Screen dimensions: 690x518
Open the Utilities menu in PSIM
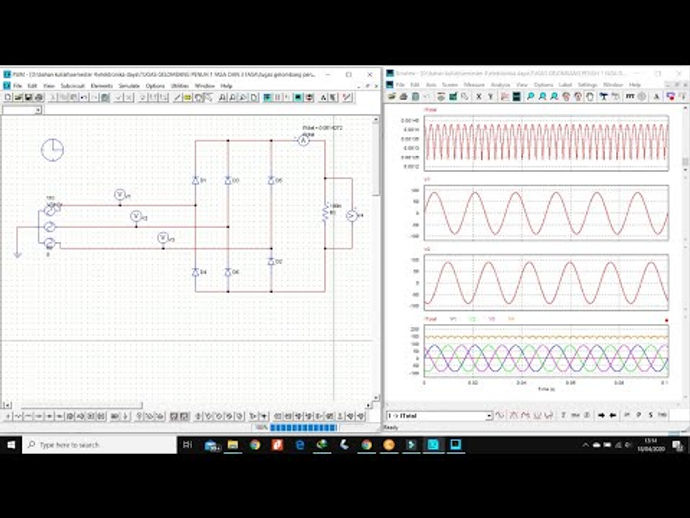(180, 86)
